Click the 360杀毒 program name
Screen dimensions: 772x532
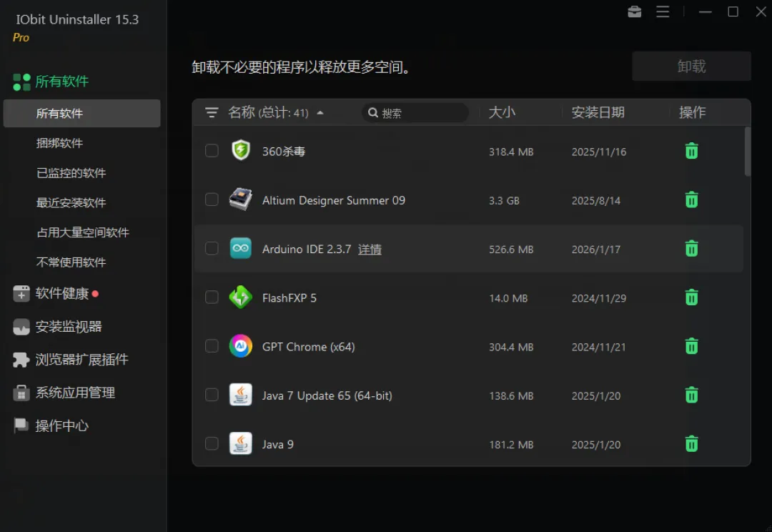pyautogui.click(x=284, y=151)
